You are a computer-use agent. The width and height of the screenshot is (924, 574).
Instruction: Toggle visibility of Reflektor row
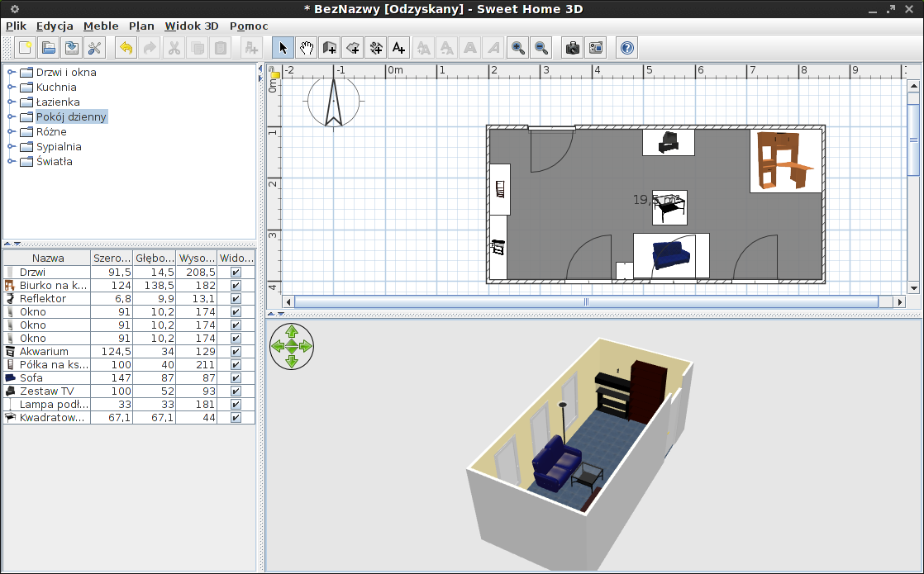pyautogui.click(x=236, y=298)
